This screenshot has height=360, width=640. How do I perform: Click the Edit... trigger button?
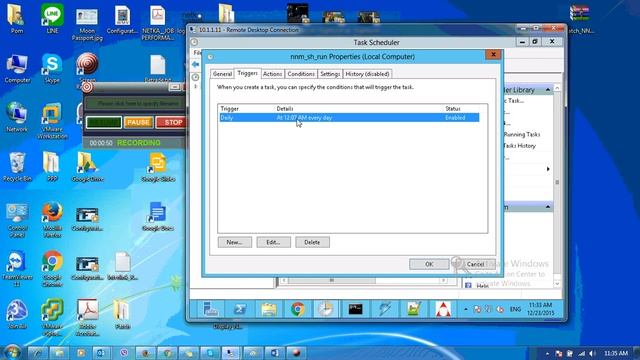tap(273, 242)
